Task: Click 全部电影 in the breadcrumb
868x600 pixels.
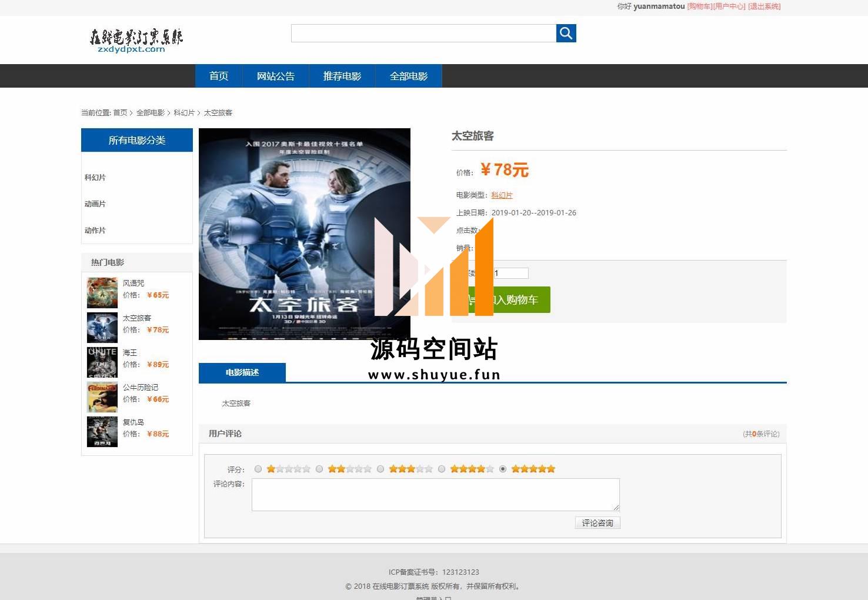Action: 151,113
